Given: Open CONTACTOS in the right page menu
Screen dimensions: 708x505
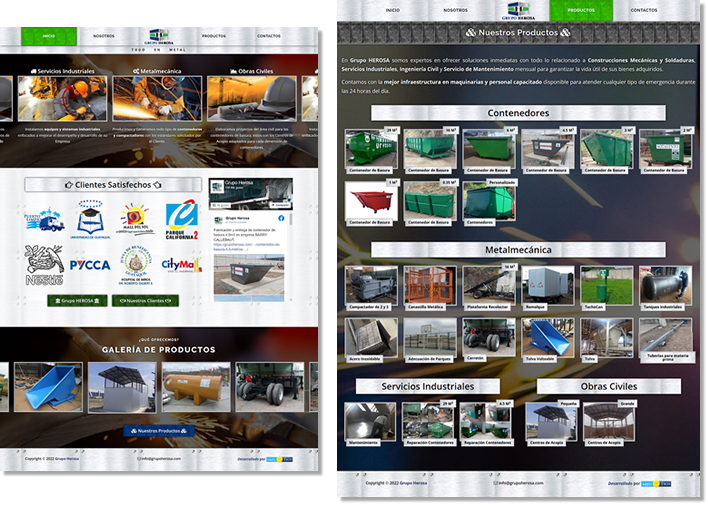Looking at the screenshot, I should (643, 10).
